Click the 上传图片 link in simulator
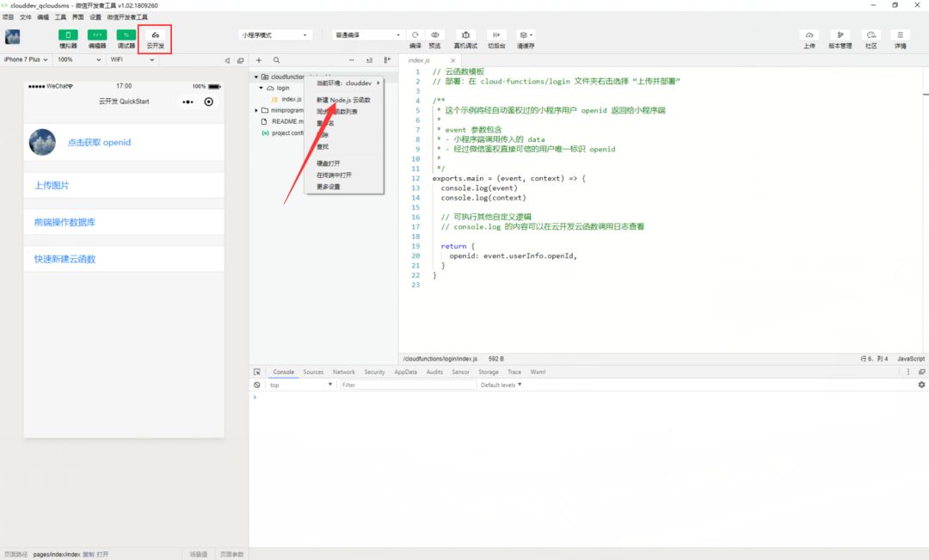The image size is (929, 560). point(52,186)
